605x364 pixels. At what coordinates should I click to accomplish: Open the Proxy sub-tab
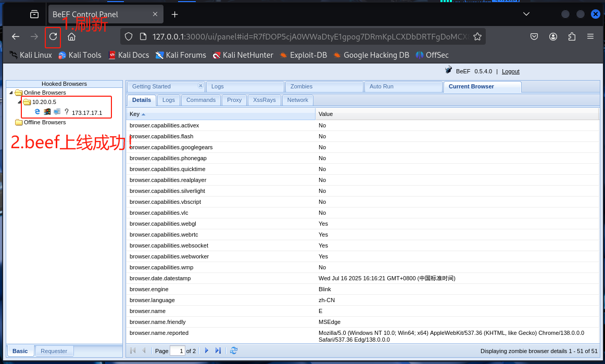coord(234,100)
